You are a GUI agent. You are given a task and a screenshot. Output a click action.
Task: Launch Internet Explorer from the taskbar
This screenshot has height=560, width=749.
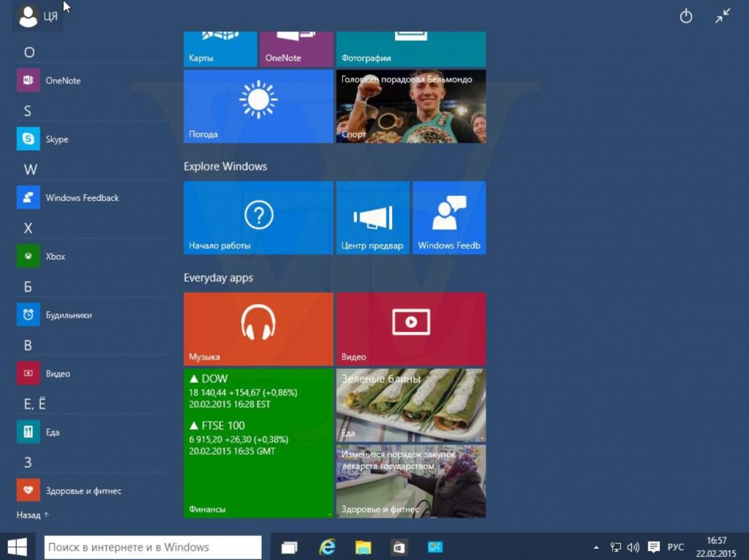pos(327,547)
